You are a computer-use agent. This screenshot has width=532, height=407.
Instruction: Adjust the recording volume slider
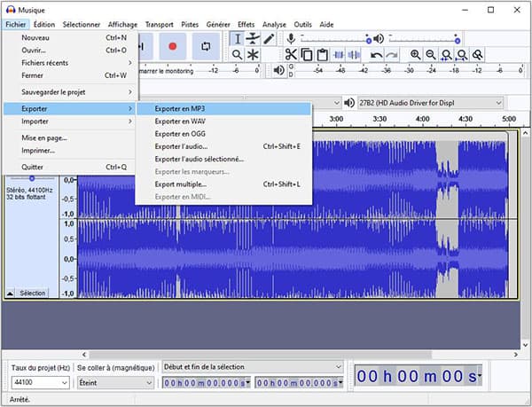335,40
